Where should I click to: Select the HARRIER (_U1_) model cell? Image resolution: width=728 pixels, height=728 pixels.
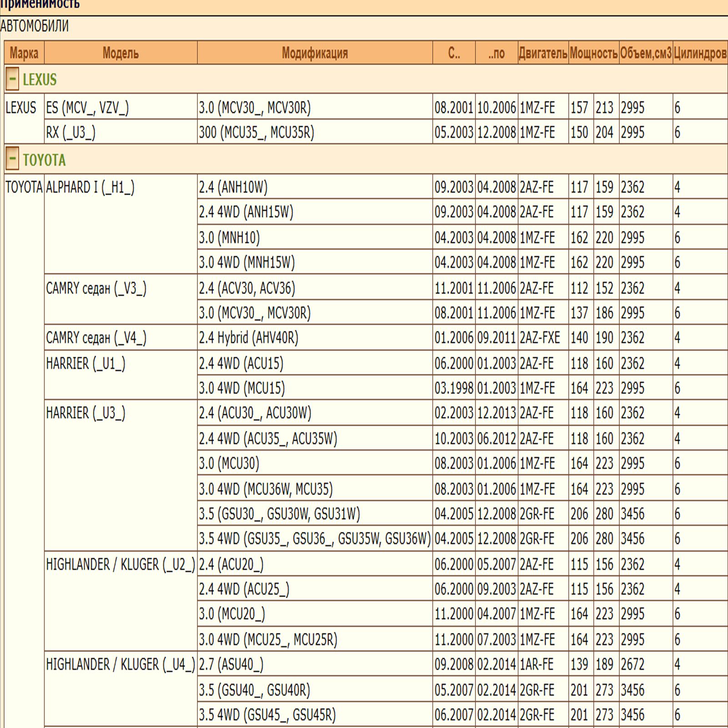pyautogui.click(x=86, y=364)
